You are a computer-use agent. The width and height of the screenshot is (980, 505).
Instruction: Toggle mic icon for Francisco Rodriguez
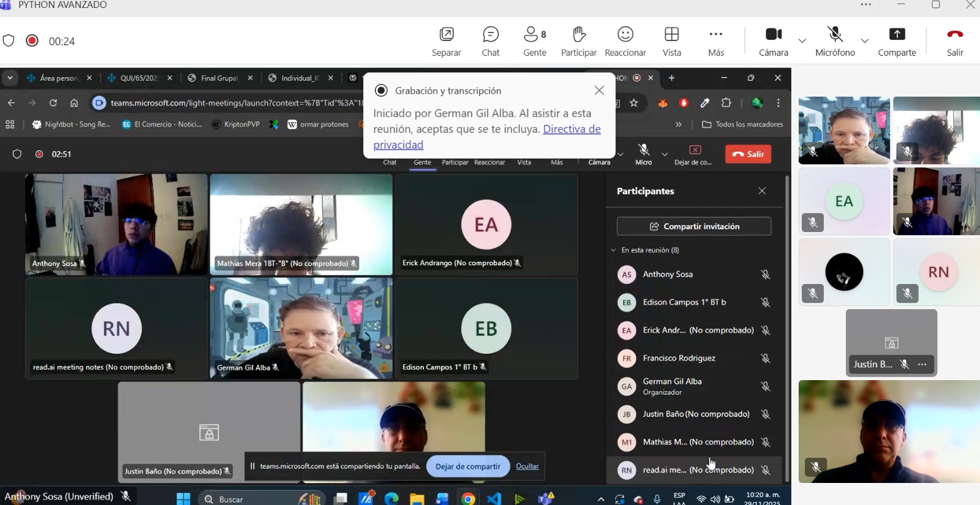[766, 358]
